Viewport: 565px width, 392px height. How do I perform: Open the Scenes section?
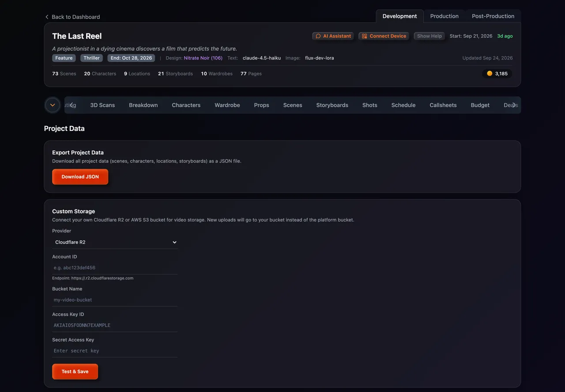pos(293,105)
